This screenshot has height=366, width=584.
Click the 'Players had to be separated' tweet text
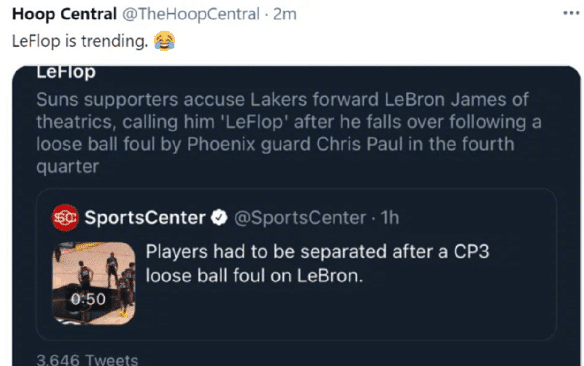pos(317,263)
